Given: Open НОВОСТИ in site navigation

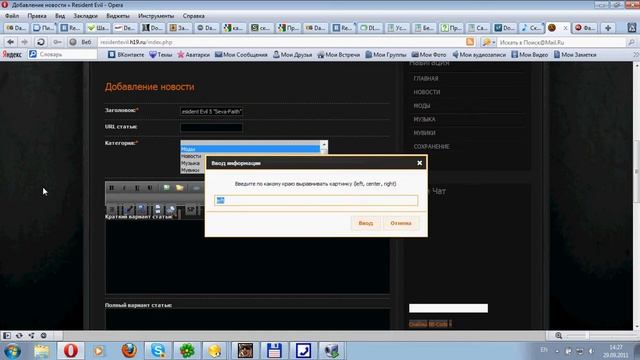Looking at the screenshot, I should pyautogui.click(x=427, y=92).
